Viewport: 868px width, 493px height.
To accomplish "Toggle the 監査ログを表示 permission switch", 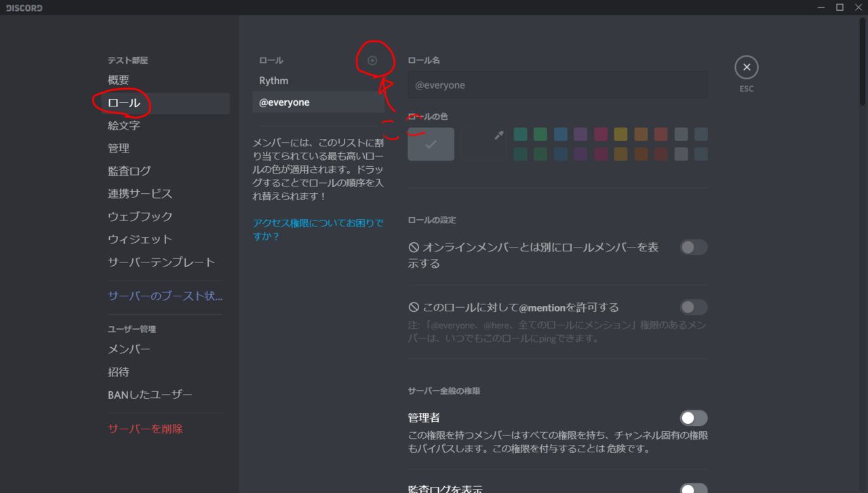I will click(693, 488).
